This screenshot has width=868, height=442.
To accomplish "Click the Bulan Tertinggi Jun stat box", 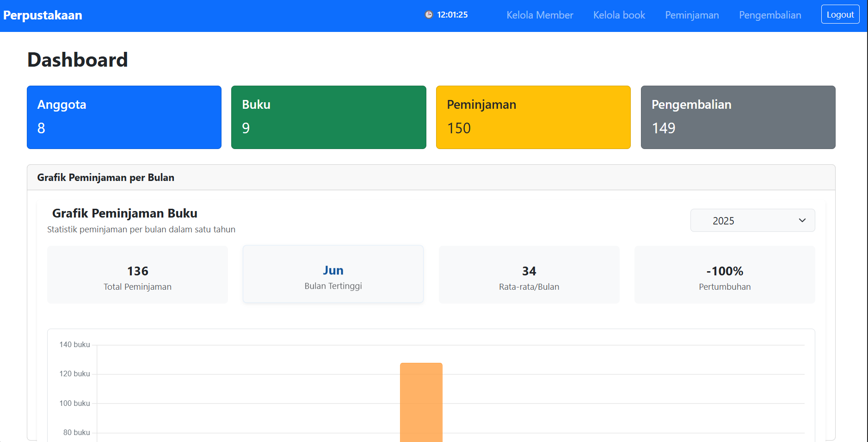I will point(333,275).
